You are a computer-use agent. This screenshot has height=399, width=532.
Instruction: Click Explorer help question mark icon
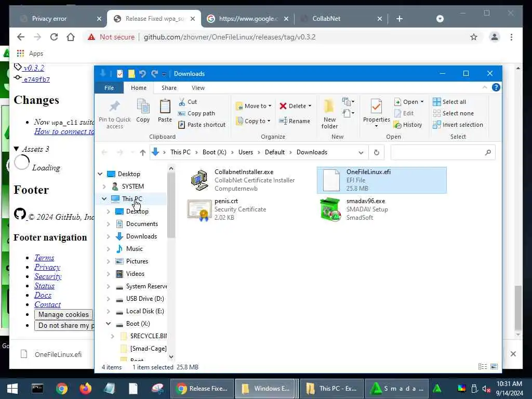(496, 87)
